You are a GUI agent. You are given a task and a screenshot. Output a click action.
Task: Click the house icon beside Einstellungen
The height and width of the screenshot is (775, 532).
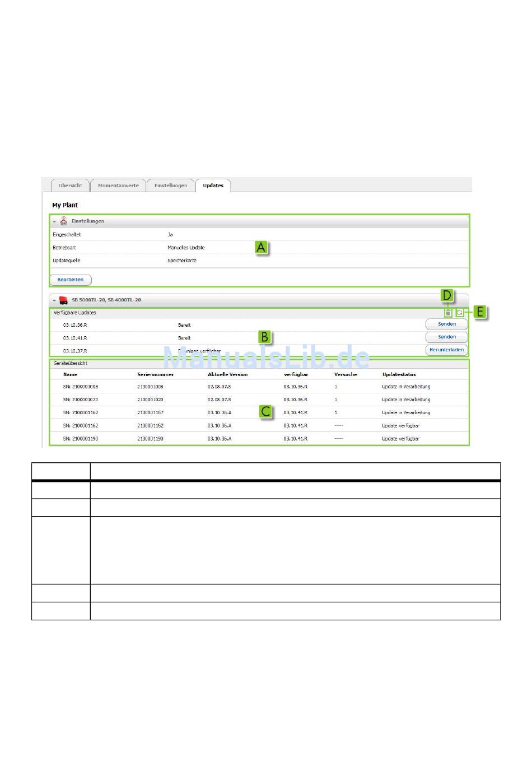tap(64, 221)
